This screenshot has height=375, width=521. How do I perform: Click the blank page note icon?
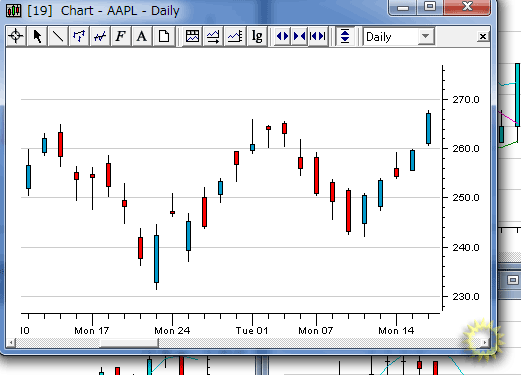(x=163, y=36)
